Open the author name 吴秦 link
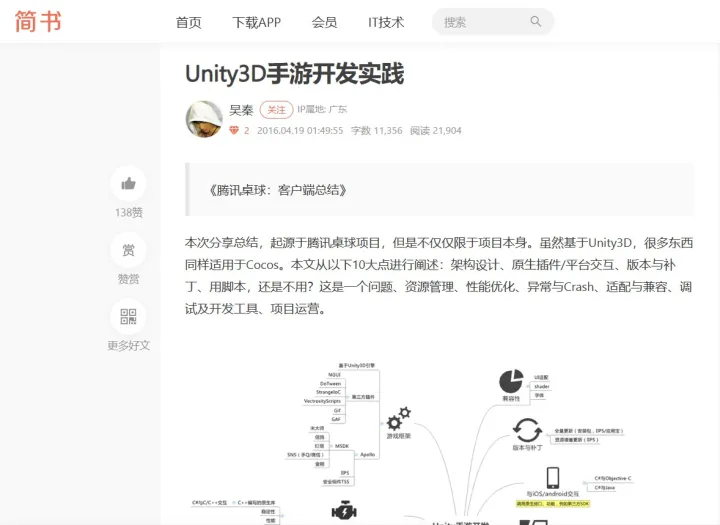The image size is (720, 525). pos(241,110)
